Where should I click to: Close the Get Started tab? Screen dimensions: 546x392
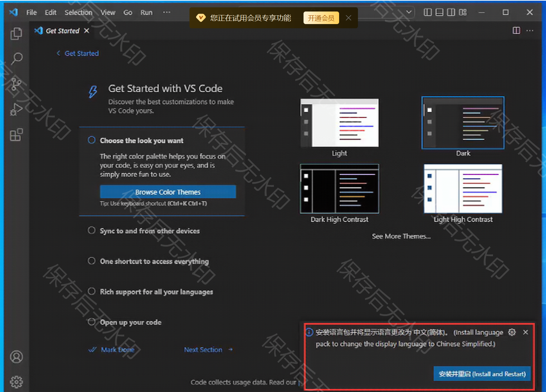coord(87,31)
